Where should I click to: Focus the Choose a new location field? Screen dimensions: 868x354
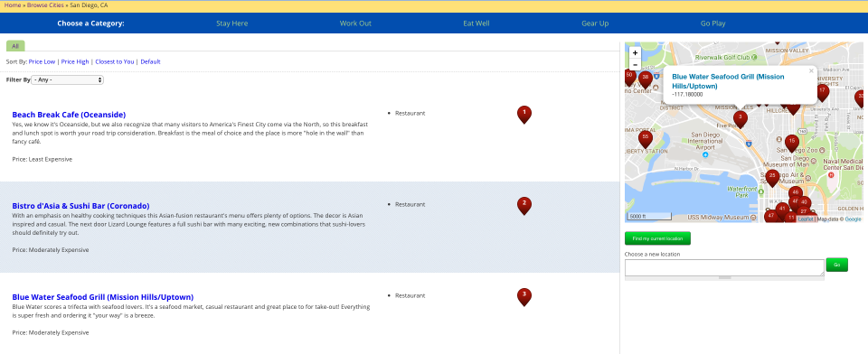coord(724,267)
